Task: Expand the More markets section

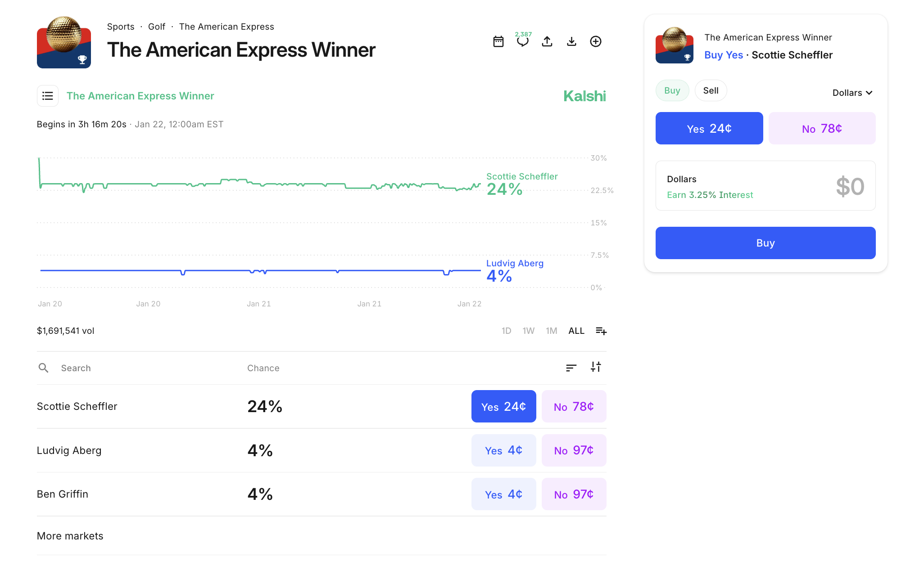Action: tap(70, 536)
